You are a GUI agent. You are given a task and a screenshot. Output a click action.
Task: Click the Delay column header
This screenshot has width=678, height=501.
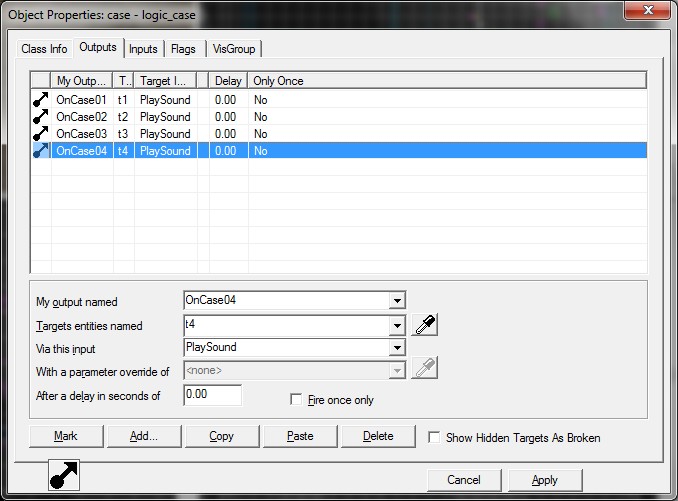228,81
